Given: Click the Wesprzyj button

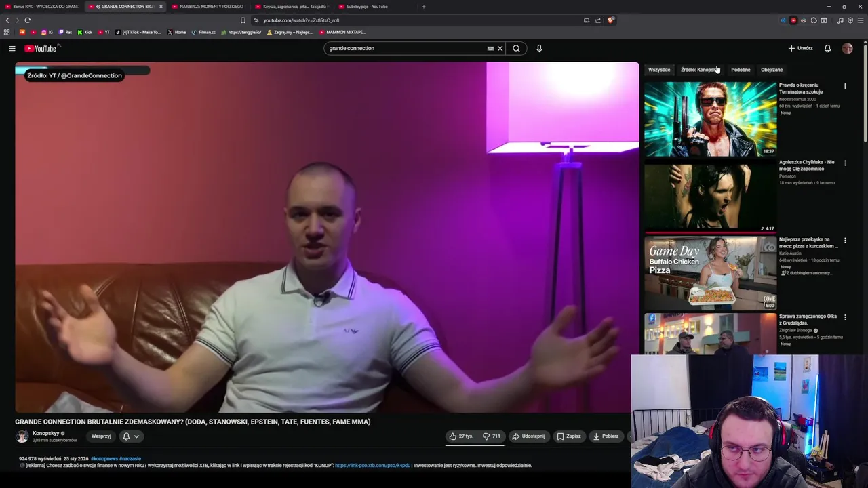Looking at the screenshot, I should tap(101, 436).
